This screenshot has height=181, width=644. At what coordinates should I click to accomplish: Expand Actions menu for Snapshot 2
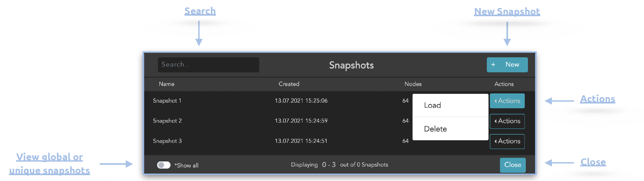click(x=507, y=121)
